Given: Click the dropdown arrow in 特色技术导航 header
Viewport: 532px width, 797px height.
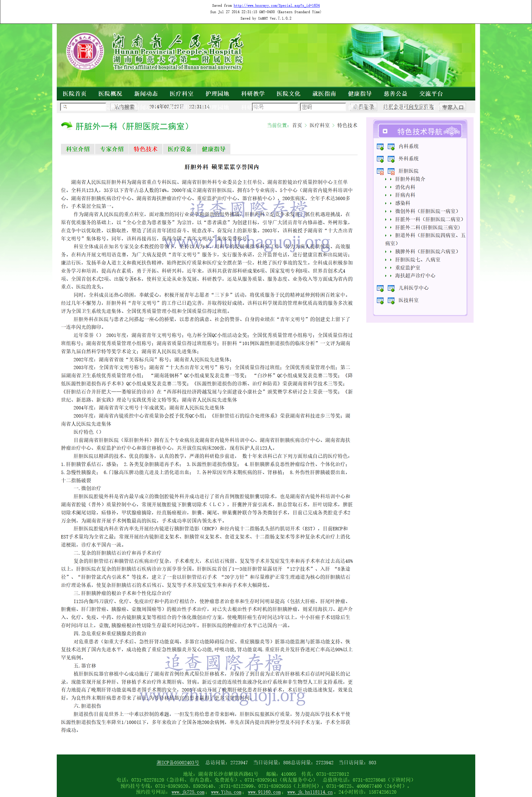Looking at the screenshot, I should [x=385, y=131].
